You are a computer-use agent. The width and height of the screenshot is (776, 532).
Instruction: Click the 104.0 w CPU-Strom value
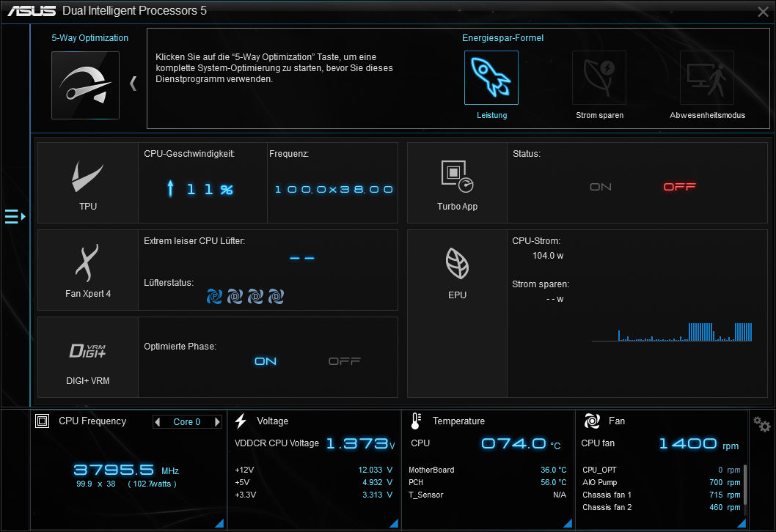[x=547, y=256]
